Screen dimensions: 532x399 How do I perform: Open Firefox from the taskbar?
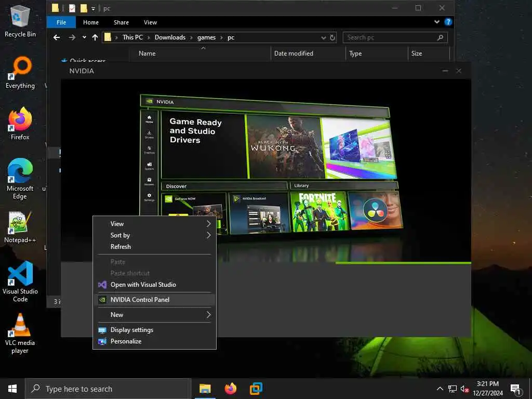point(231,389)
